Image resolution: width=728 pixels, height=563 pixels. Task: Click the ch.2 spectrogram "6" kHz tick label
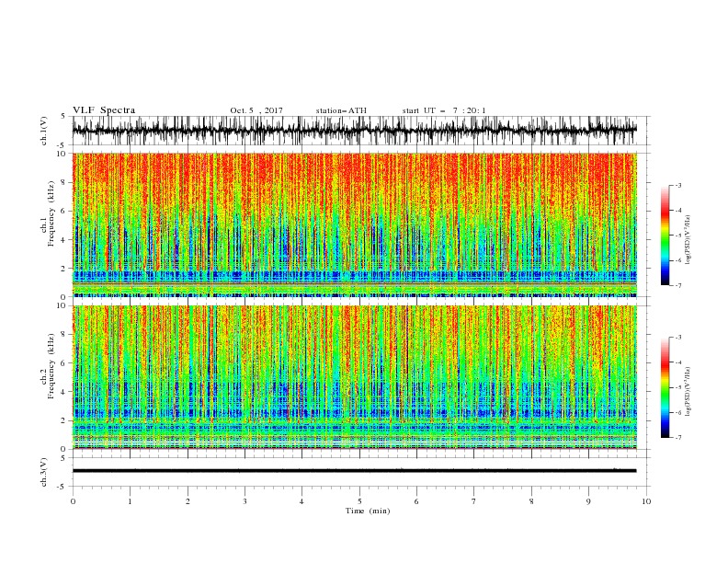(x=64, y=363)
